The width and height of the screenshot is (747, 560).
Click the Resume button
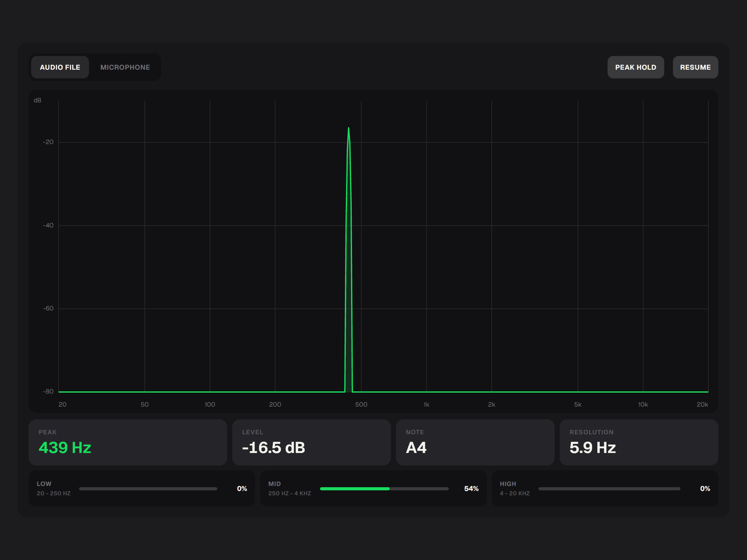[695, 67]
